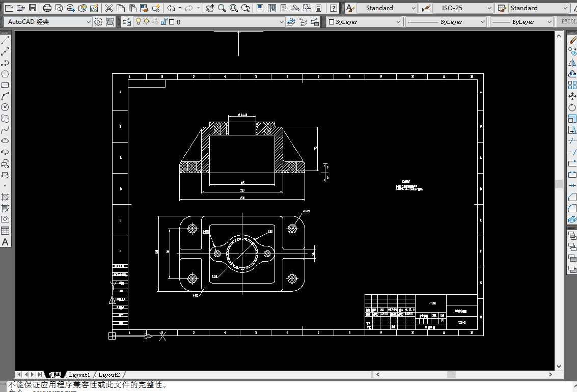This screenshot has width=577, height=392.
Task: Select the Rotate modify tool
Action: click(572, 107)
